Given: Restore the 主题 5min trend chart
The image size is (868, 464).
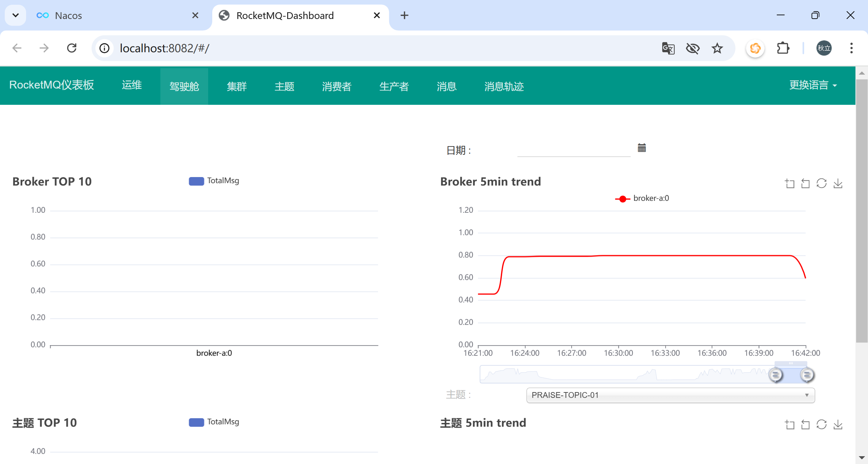Looking at the screenshot, I should pos(822,425).
